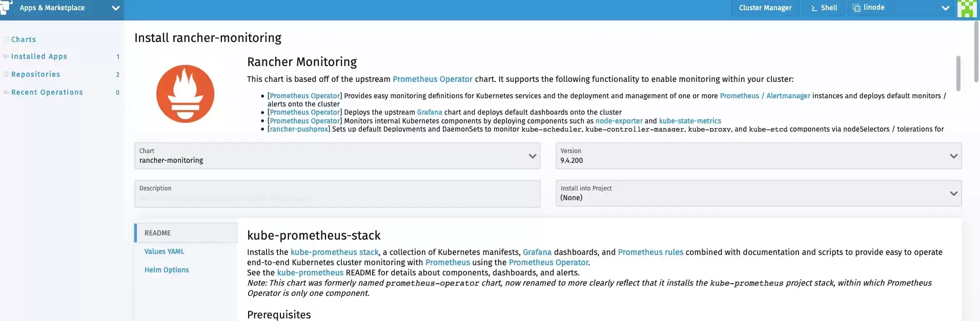Screen dimensions: 980x321
Task: Open the Cluster Manager button
Action: [765, 8]
